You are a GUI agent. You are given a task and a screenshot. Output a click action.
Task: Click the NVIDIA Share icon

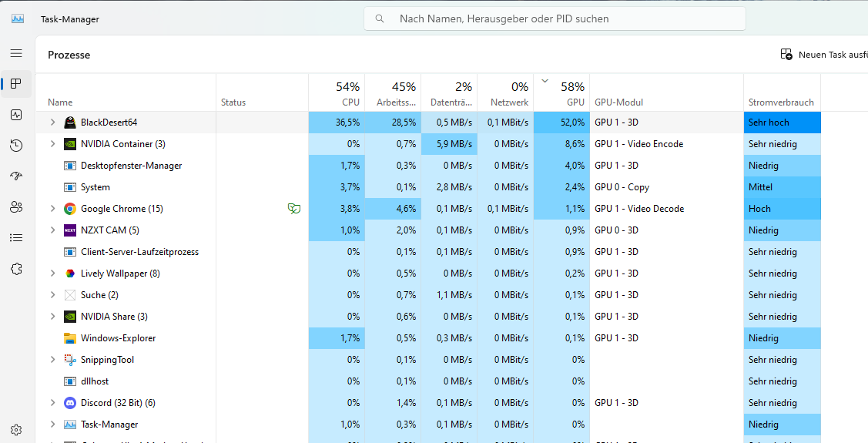click(70, 317)
